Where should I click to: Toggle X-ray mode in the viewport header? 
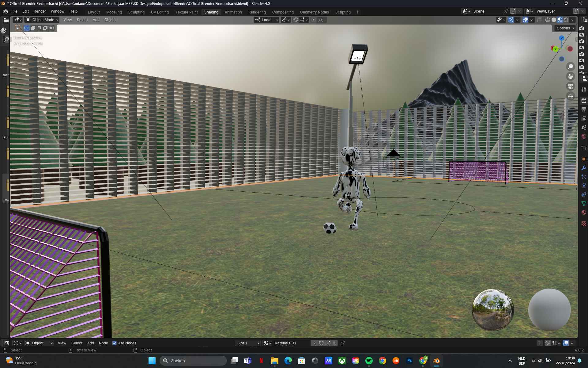click(540, 20)
